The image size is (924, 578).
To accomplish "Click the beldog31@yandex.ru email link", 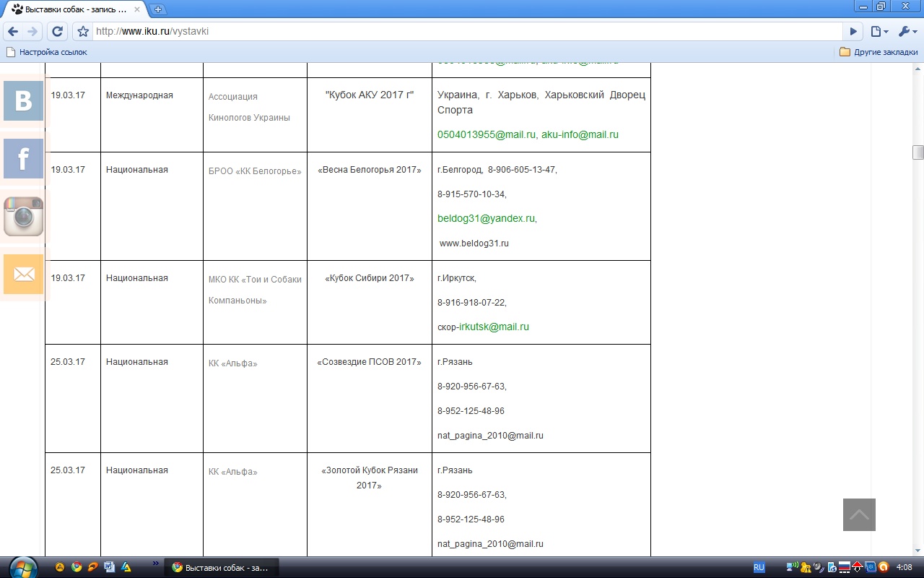I will [x=487, y=218].
